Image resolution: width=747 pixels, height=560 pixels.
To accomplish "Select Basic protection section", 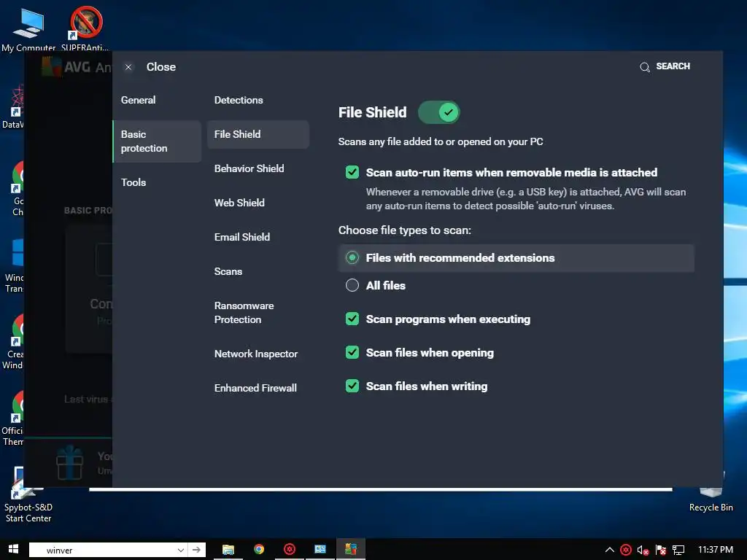I will point(158,141).
